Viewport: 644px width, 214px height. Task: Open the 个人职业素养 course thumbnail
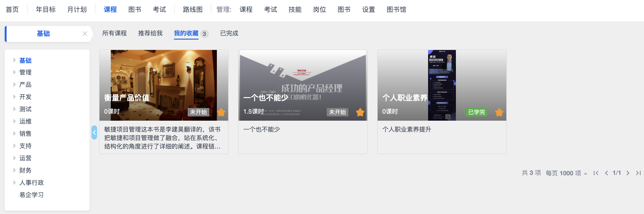442,85
